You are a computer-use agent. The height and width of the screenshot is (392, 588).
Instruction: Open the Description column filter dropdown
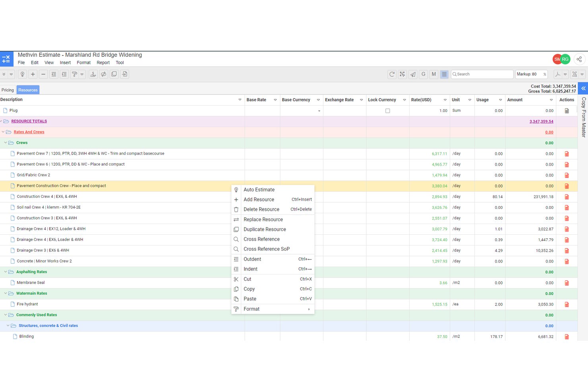[x=240, y=100]
